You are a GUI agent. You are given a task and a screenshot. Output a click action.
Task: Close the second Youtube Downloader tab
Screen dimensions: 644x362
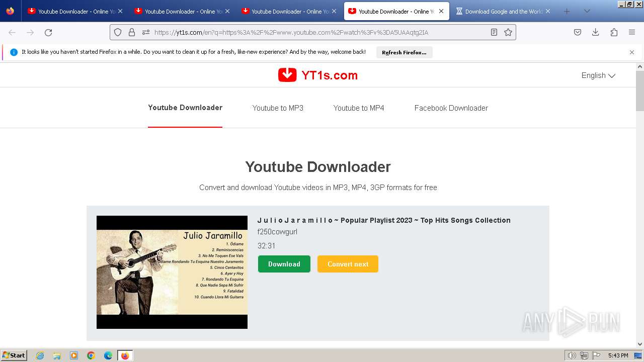coord(227,11)
